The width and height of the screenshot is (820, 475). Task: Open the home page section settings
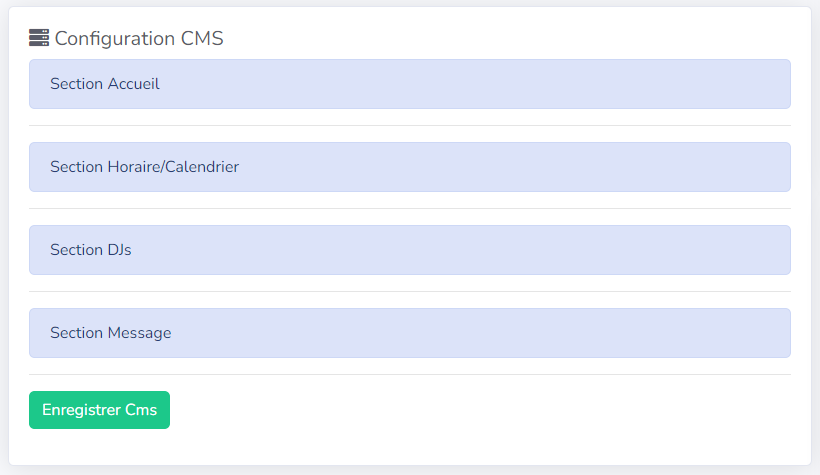tap(409, 84)
